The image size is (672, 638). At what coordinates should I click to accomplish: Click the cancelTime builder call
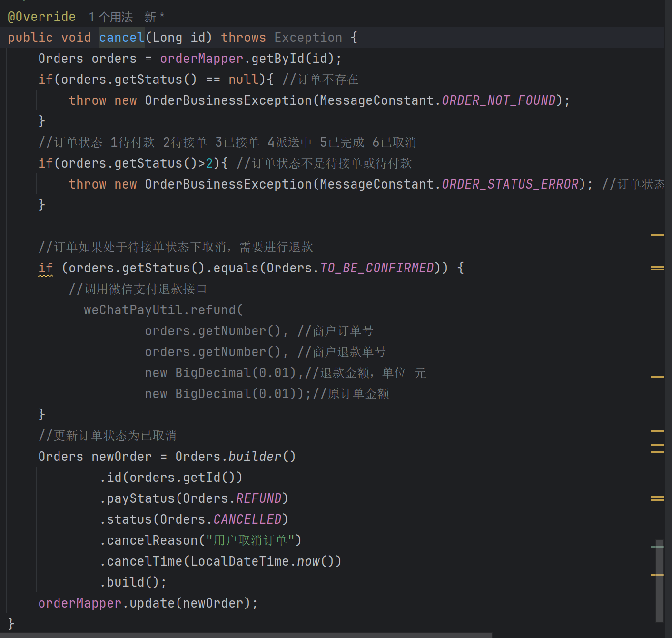pos(145,561)
